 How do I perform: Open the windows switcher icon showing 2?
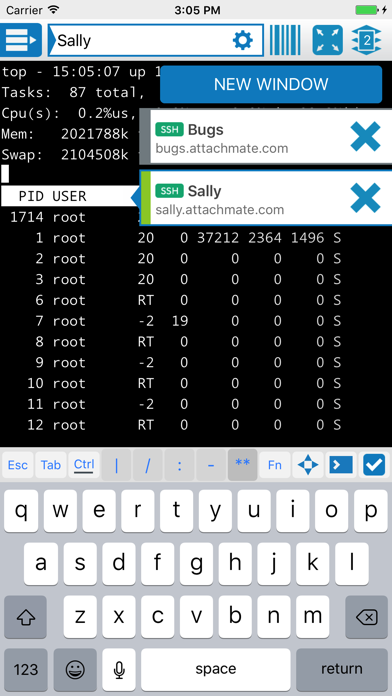[367, 40]
